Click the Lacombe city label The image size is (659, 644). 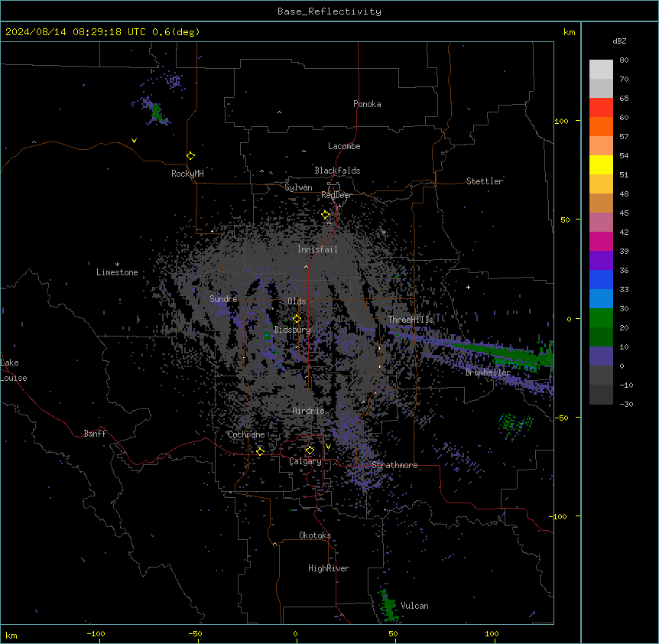tap(344, 146)
